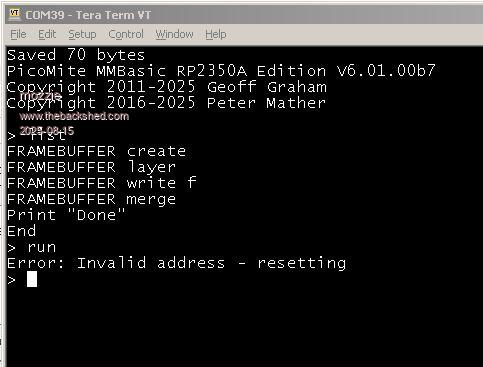The image size is (483, 367).
Task: Click the 'FRAMEBUFFER merge' line
Action: [91, 199]
